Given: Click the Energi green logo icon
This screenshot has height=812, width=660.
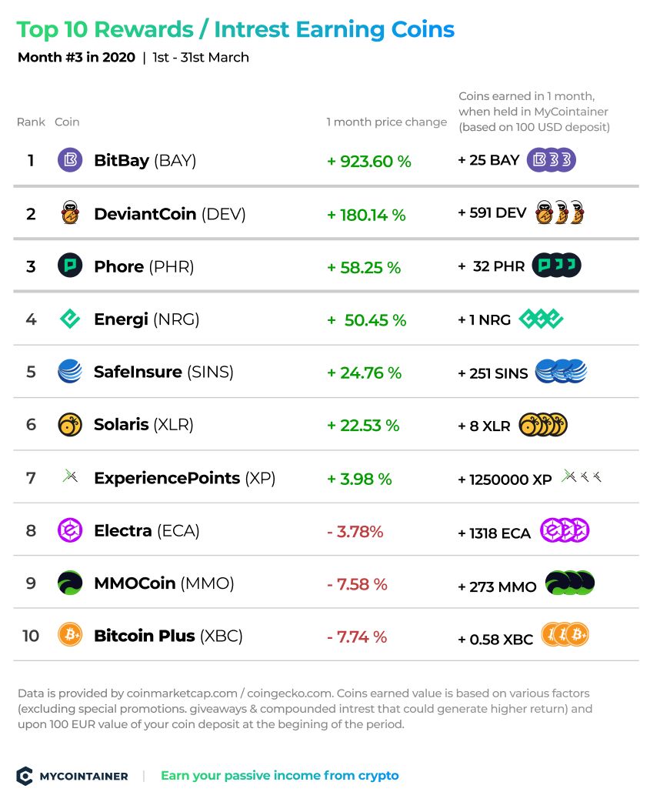Looking at the screenshot, I should [70, 319].
